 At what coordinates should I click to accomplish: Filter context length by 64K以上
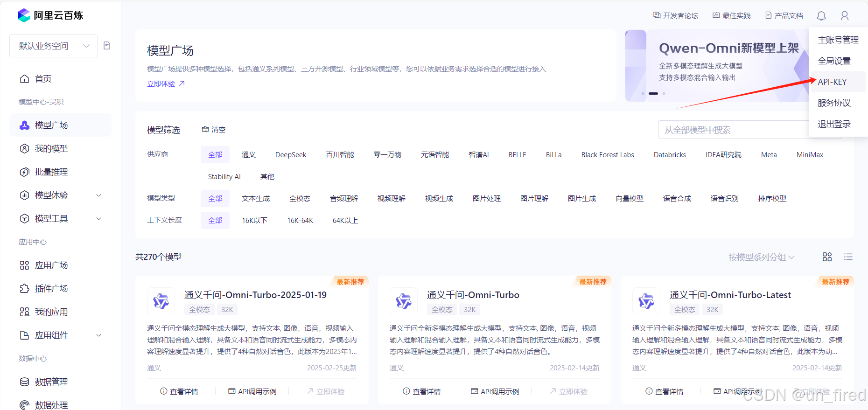[345, 221]
